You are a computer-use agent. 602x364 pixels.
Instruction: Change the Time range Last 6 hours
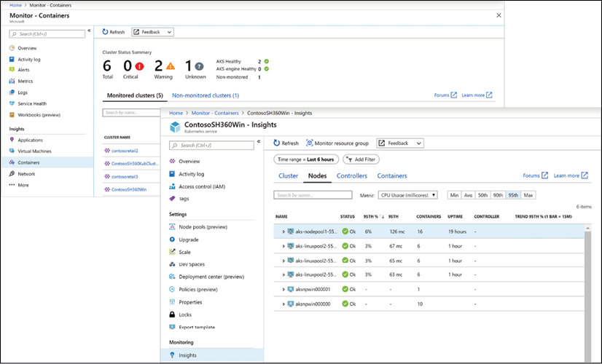[x=306, y=159]
